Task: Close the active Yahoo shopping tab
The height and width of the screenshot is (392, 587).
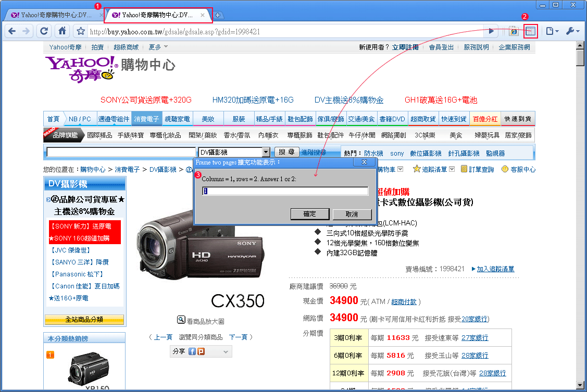Action: click(x=203, y=15)
